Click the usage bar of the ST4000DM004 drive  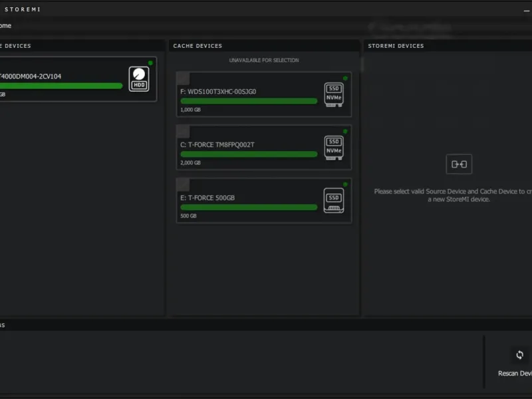pos(61,86)
